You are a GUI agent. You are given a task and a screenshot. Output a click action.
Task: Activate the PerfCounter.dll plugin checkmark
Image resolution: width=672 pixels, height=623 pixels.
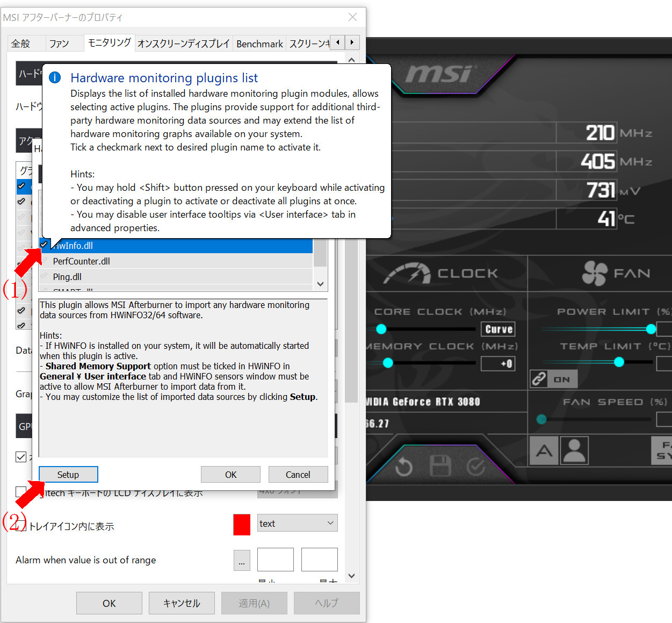(x=44, y=261)
